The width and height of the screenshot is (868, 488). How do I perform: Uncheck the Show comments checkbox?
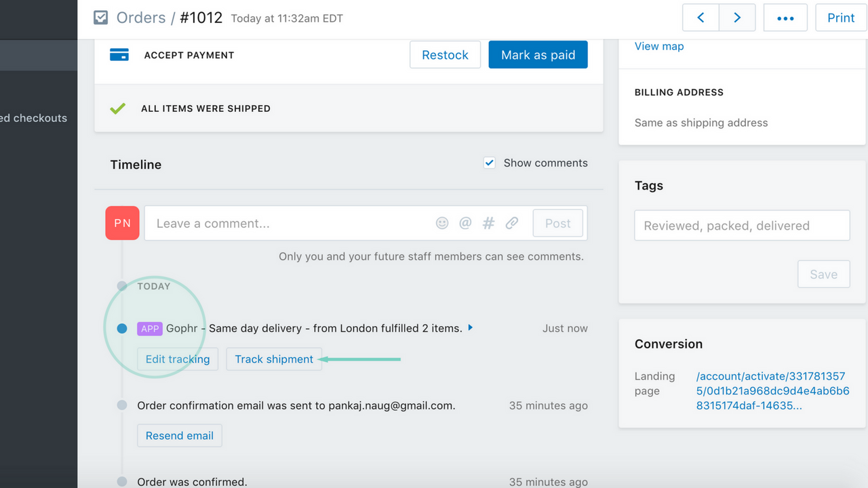[489, 163]
